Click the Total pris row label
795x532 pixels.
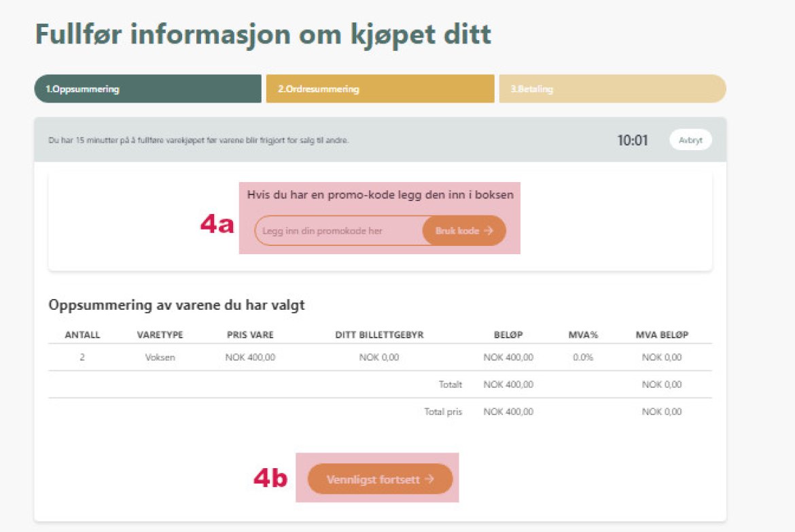point(443,412)
